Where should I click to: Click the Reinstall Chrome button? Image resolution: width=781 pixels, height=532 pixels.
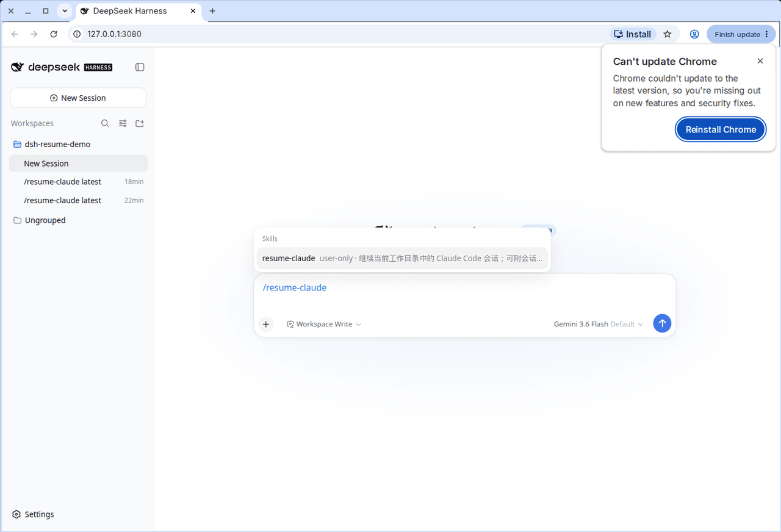(721, 129)
